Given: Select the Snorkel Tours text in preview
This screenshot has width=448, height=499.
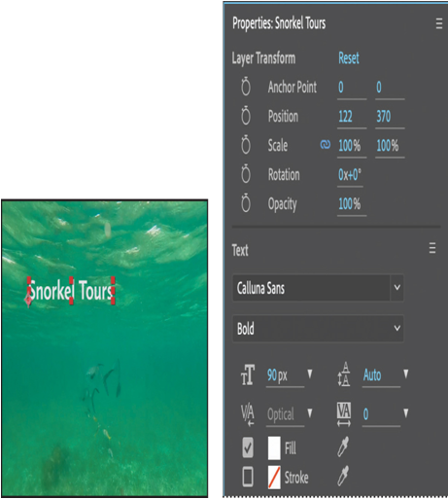Looking at the screenshot, I should pyautogui.click(x=71, y=291).
